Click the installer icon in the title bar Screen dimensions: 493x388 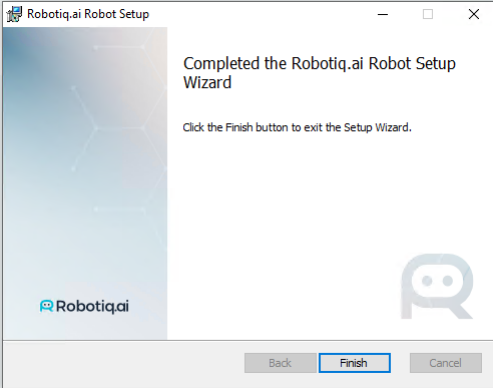(14, 14)
